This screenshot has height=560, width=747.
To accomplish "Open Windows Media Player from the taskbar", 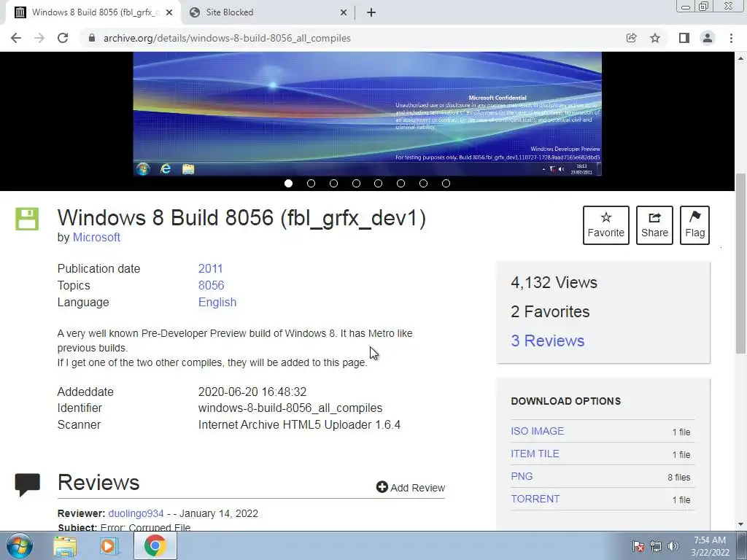I will (x=109, y=546).
